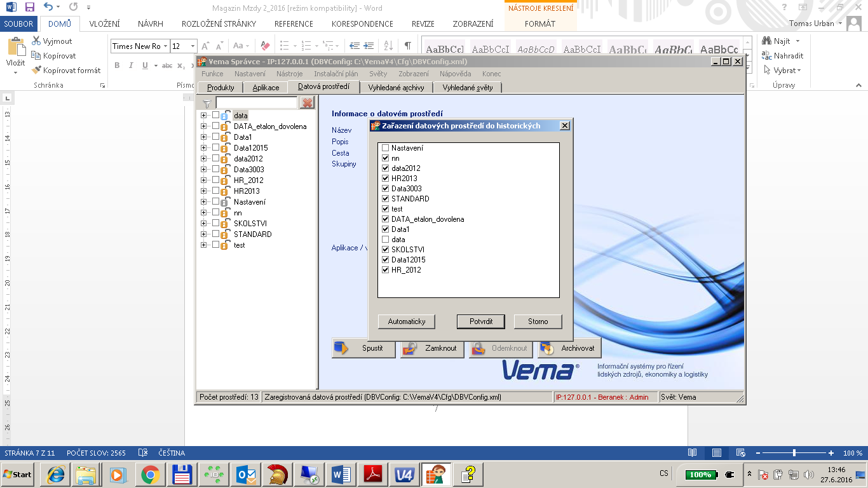Screen dimensions: 868x488
Task: Click the sort A-Z icon
Action: click(388, 46)
